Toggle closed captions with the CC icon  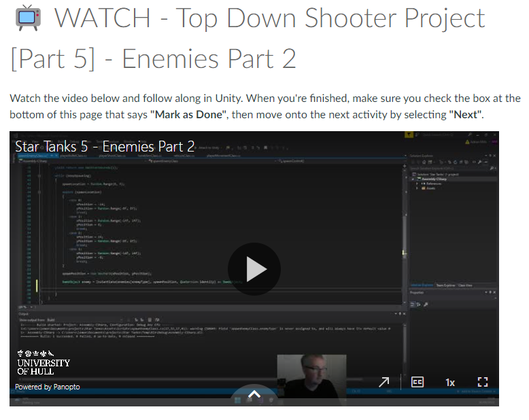point(417,383)
